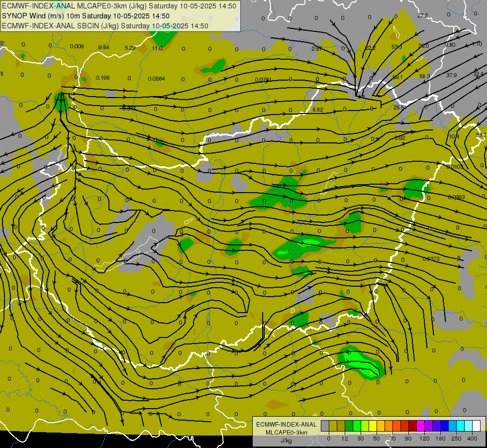This screenshot has height=448, width=487.
Task: Click the map value 0.0731
Action: click(x=263, y=80)
